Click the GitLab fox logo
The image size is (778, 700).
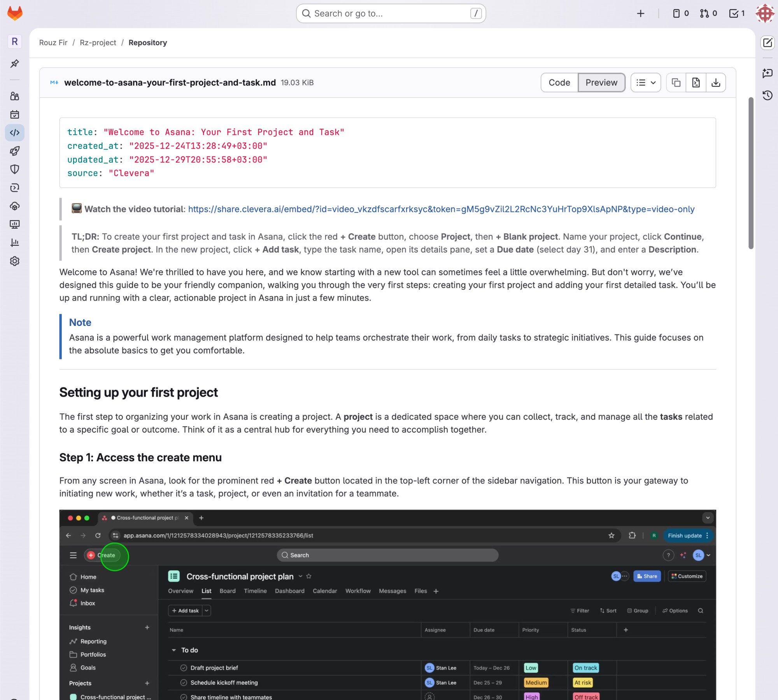pyautogui.click(x=15, y=13)
